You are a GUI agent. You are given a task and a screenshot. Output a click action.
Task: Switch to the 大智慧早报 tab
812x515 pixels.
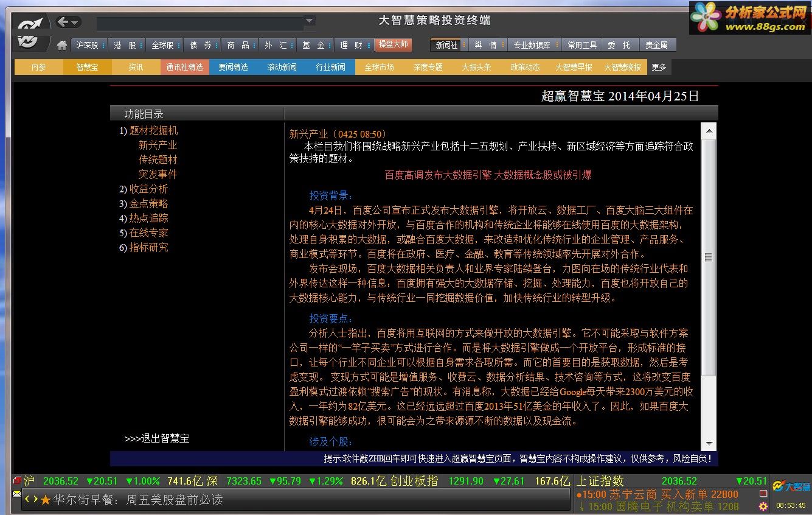click(574, 67)
